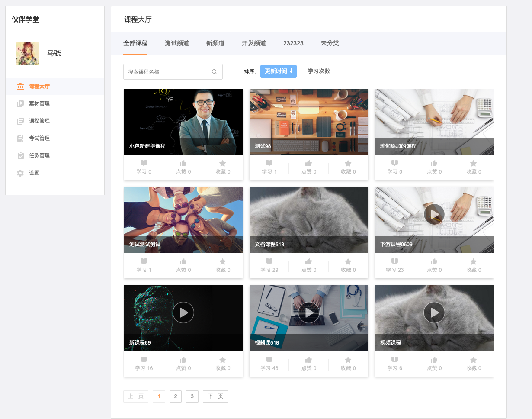Play the 视频课程 cat video
This screenshot has width=532, height=419.
click(434, 313)
